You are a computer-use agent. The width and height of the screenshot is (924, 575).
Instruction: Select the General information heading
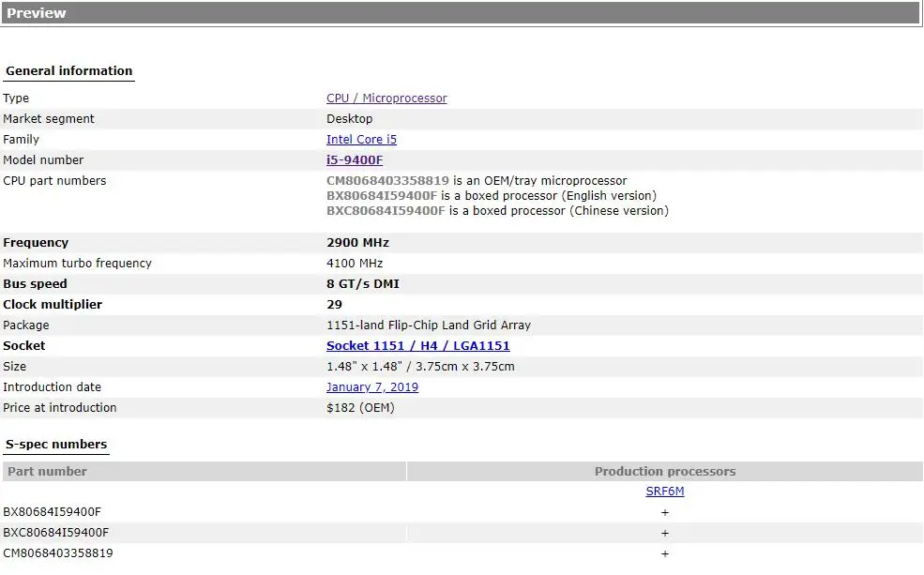click(x=68, y=70)
